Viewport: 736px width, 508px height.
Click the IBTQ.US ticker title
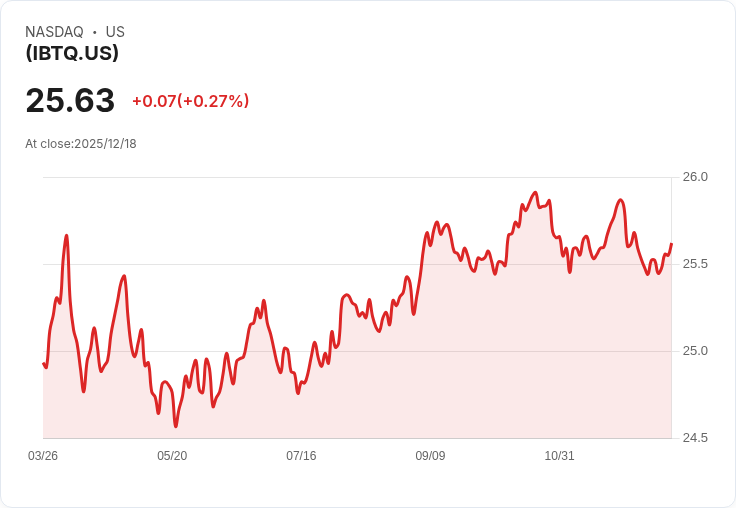pyautogui.click(x=72, y=53)
